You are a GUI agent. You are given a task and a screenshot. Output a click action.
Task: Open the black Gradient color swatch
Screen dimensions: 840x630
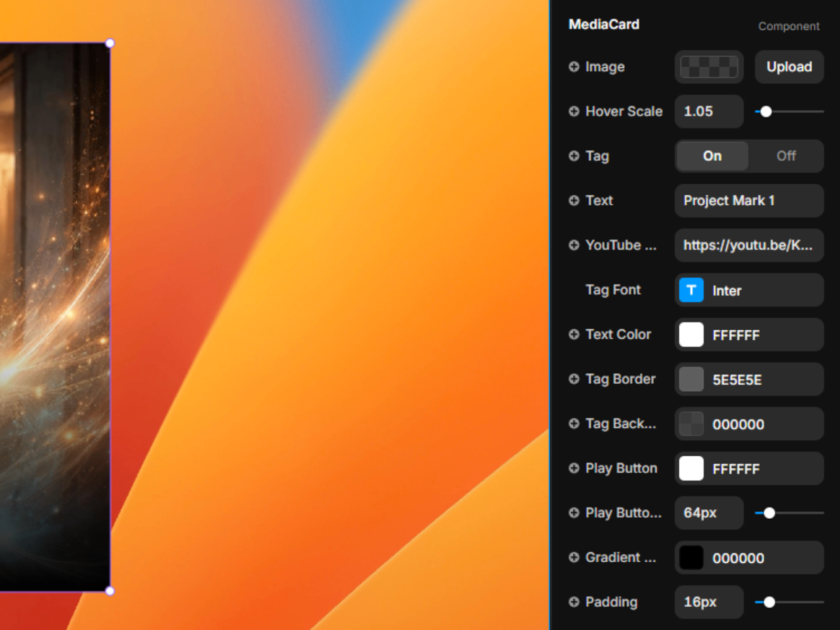(x=691, y=558)
